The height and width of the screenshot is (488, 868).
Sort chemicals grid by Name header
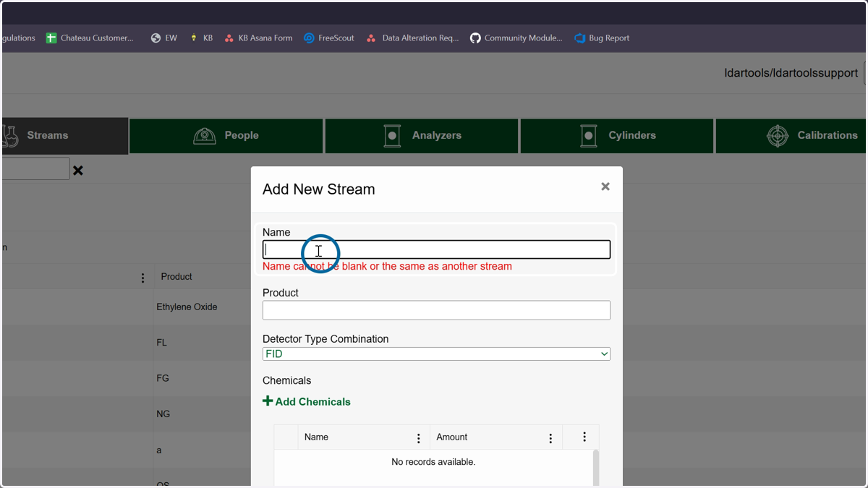click(x=316, y=437)
